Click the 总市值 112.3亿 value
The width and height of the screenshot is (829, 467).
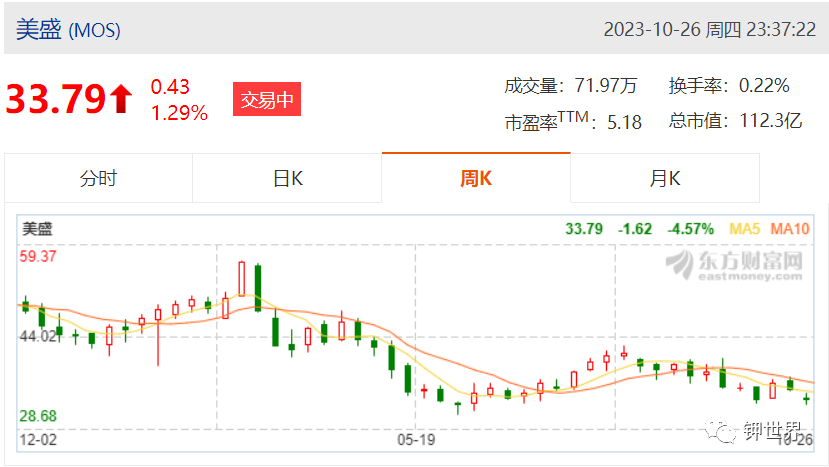771,121
